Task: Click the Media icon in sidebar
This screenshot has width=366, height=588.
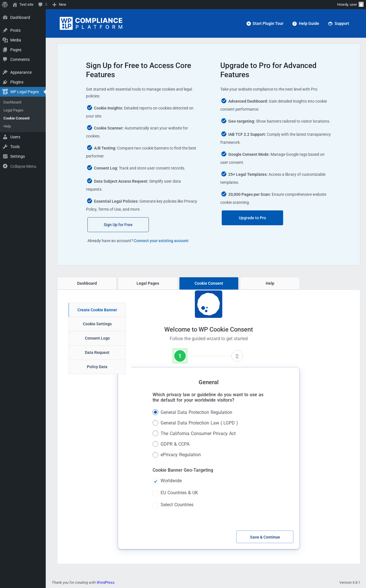Action: pos(5,40)
